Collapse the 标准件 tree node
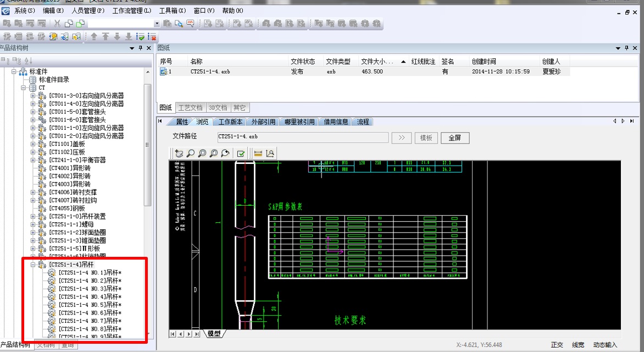The height and width of the screenshot is (352, 644). point(14,71)
